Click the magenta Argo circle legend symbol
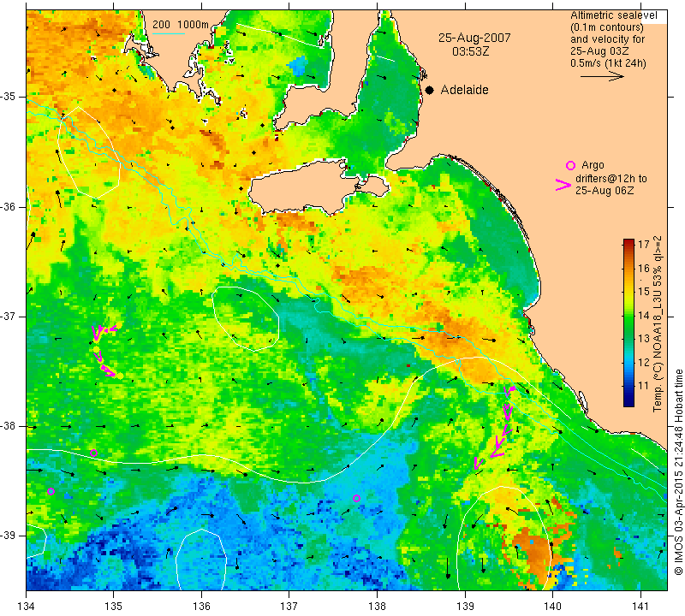The image size is (685, 616). (570, 165)
